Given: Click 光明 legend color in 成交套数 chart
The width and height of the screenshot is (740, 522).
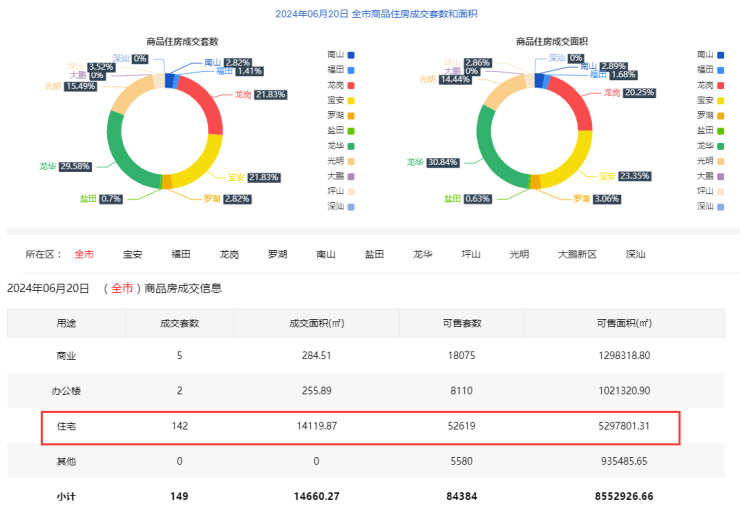Looking at the screenshot, I should click(x=351, y=160).
